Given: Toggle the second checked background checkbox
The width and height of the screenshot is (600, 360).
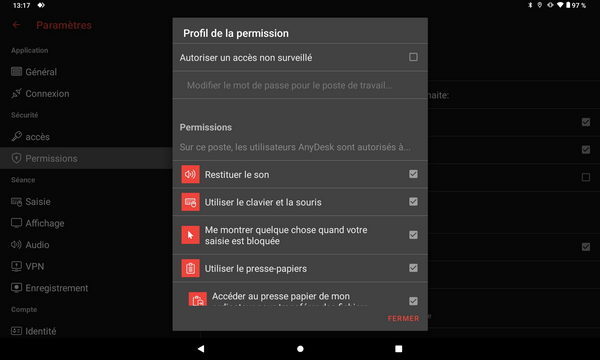Looking at the screenshot, I should tap(586, 150).
